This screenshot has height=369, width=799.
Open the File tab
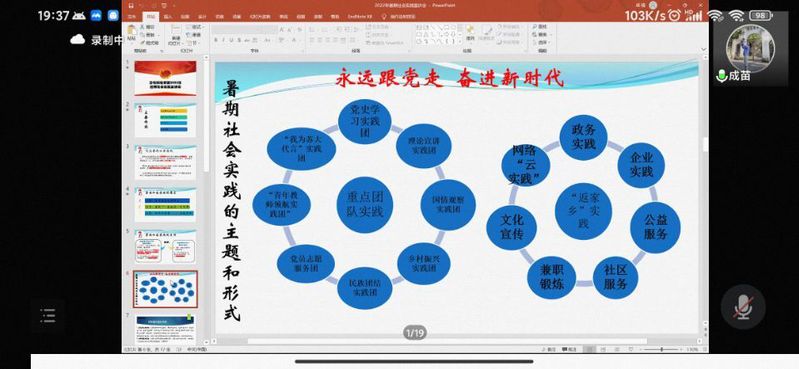click(132, 16)
